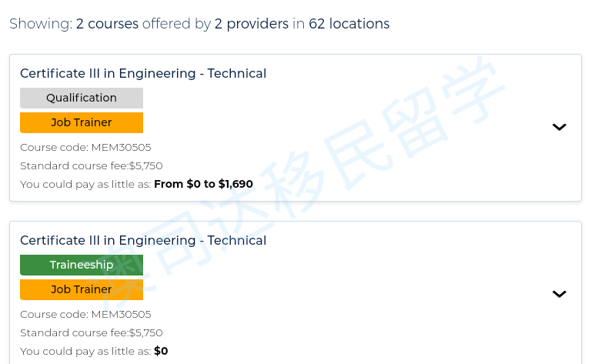
Task: Open Certificate III title in Traineeship card
Action: [143, 241]
